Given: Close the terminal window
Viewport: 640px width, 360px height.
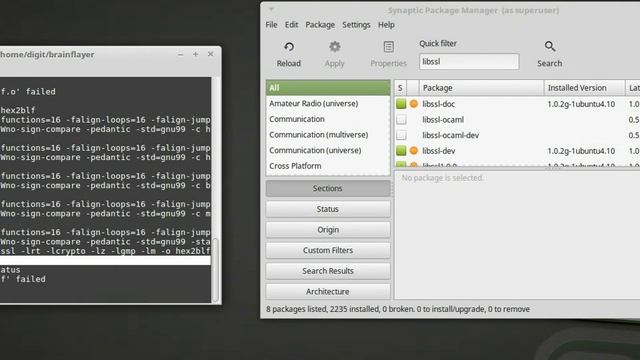Looking at the screenshot, I should (x=211, y=54).
